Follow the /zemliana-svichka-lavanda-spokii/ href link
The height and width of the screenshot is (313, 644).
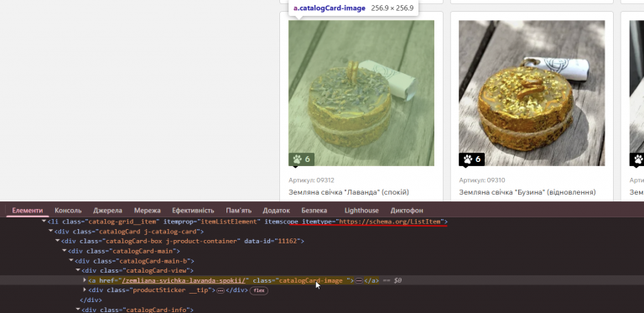[x=184, y=280]
